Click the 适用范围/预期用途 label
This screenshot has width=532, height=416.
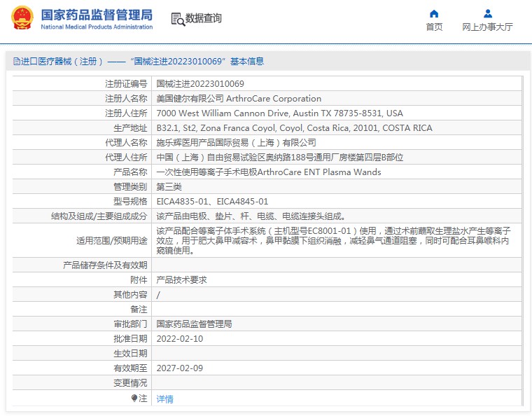click(x=111, y=241)
